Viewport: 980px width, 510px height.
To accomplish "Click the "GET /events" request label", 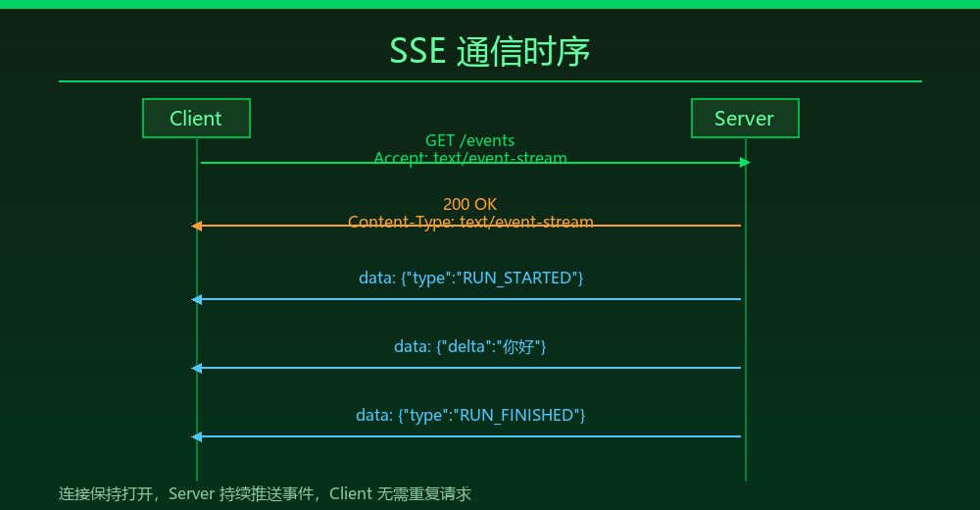I will 470,141.
